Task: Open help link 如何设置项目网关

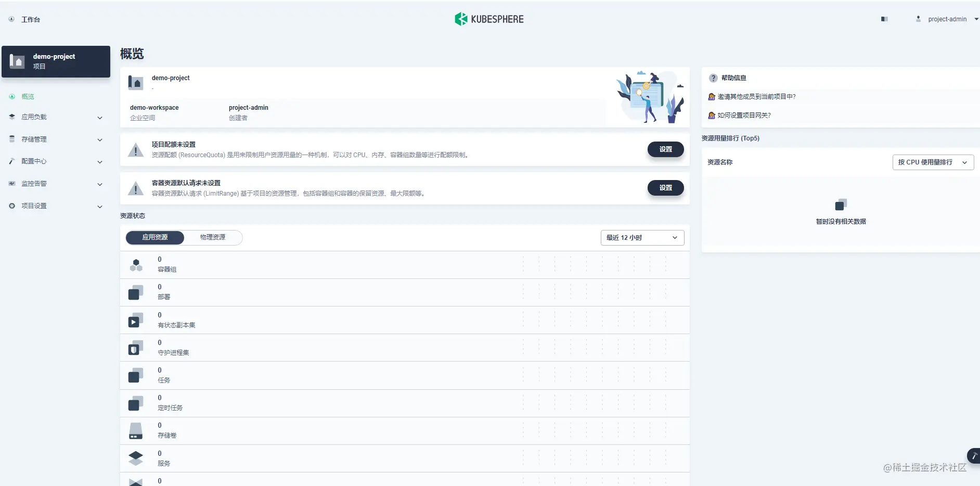Action: coord(744,116)
